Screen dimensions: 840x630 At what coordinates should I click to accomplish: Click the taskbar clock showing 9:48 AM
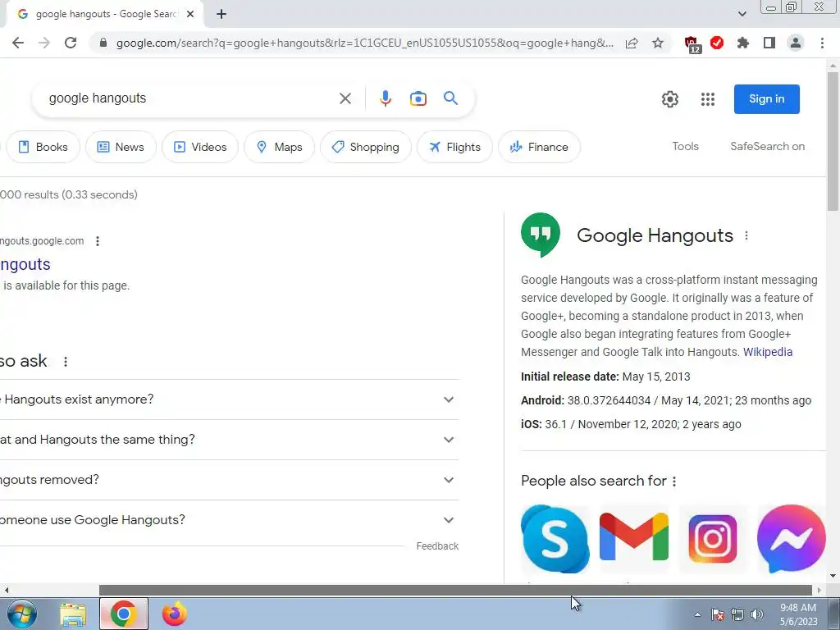798,614
